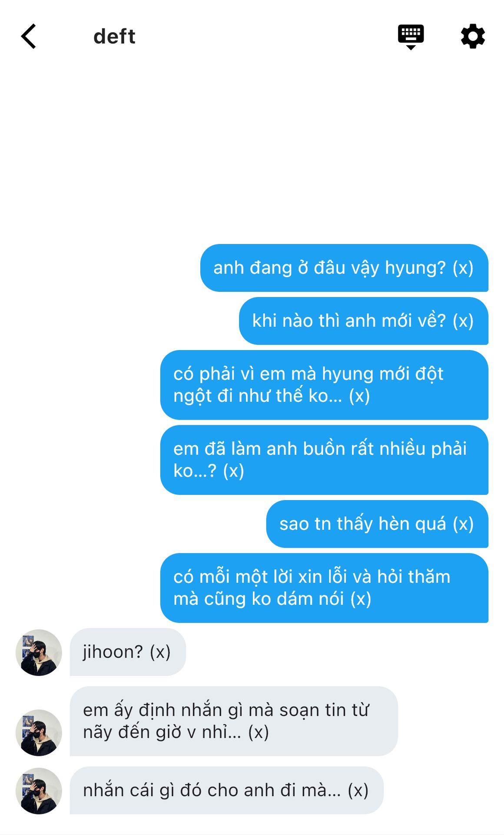Tap message 'anh đang ở đâu vậy hyung?'
This screenshot has width=504, height=835.
pyautogui.click(x=344, y=268)
